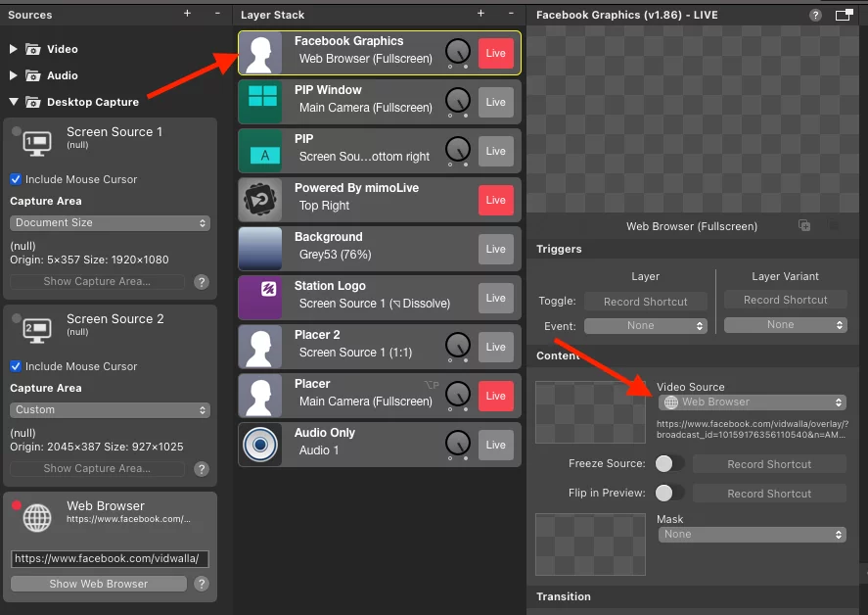Open the Layer Variant Event None dropdown
The width and height of the screenshot is (868, 615).
(785, 325)
